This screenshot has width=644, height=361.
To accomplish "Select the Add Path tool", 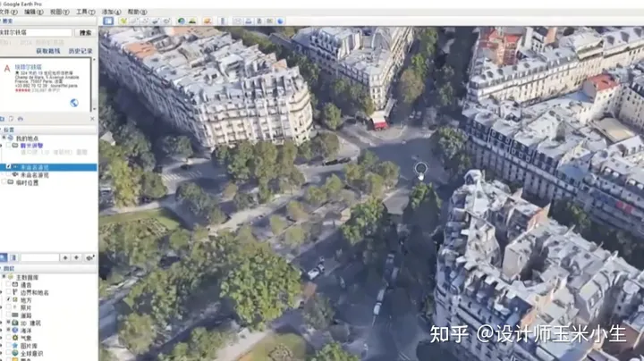I will (145, 21).
